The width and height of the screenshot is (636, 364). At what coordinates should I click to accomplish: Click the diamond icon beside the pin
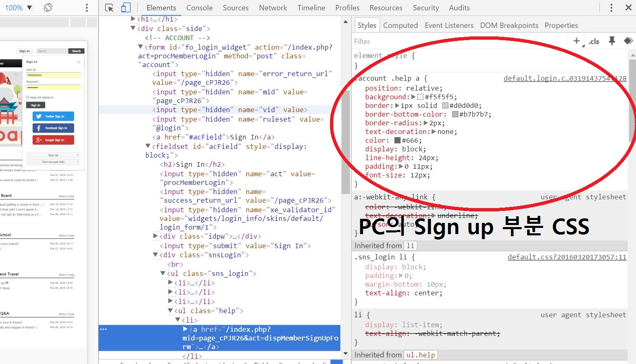coord(628,41)
